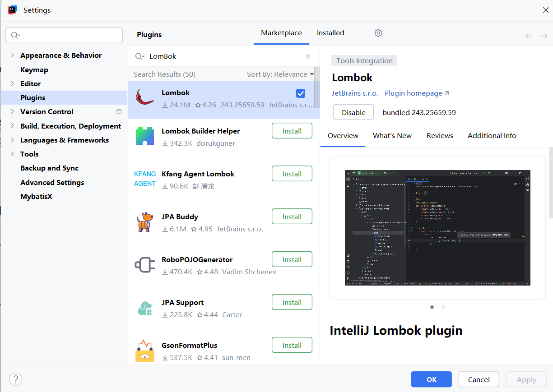Expand Languages & Frameworks node
553x392 pixels.
[x=12, y=140]
